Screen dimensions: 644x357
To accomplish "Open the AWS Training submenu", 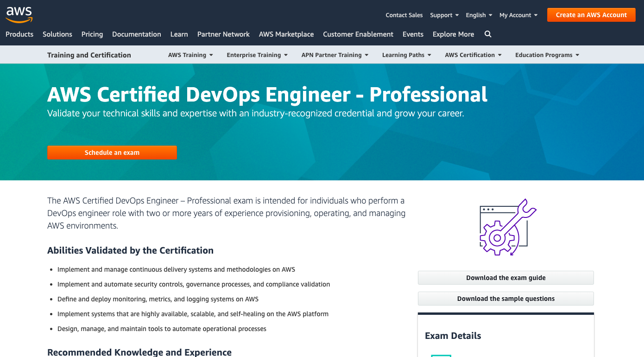I will tap(190, 55).
